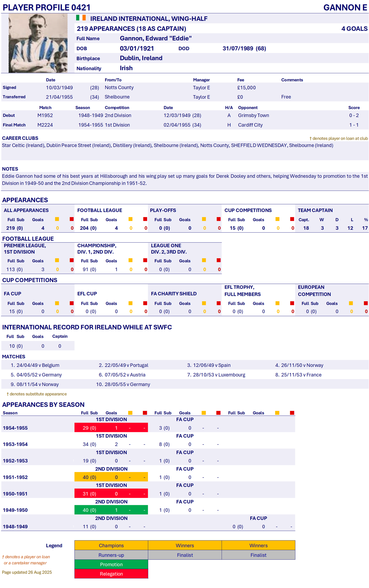
Task: Click the red card icon under Cup Competitions
Action: [292, 219]
